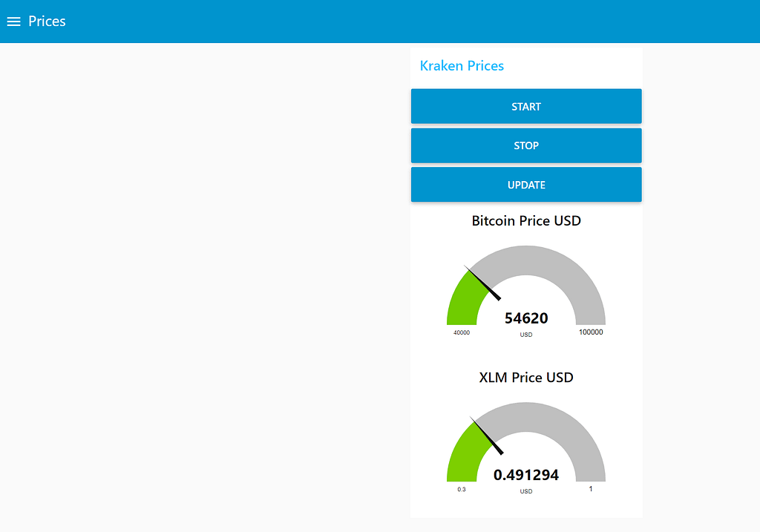Click the STOP button

tap(526, 145)
